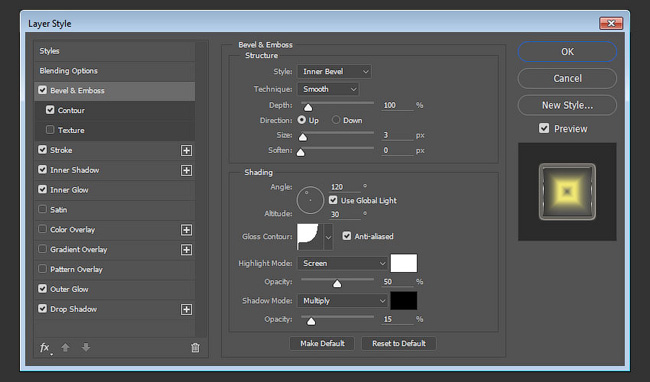650x382 pixels.
Task: Uncheck the Bevel & Emboss checkbox
Action: point(42,90)
